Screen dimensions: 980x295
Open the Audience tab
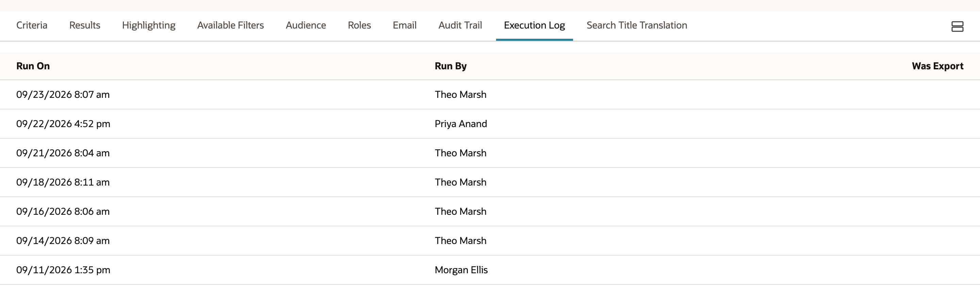(306, 25)
